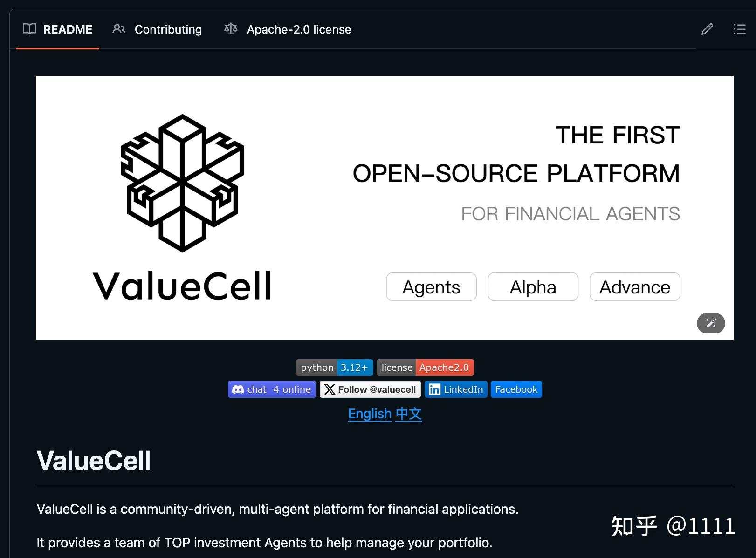Click the book icon beside README
The image size is (756, 558).
29,29
